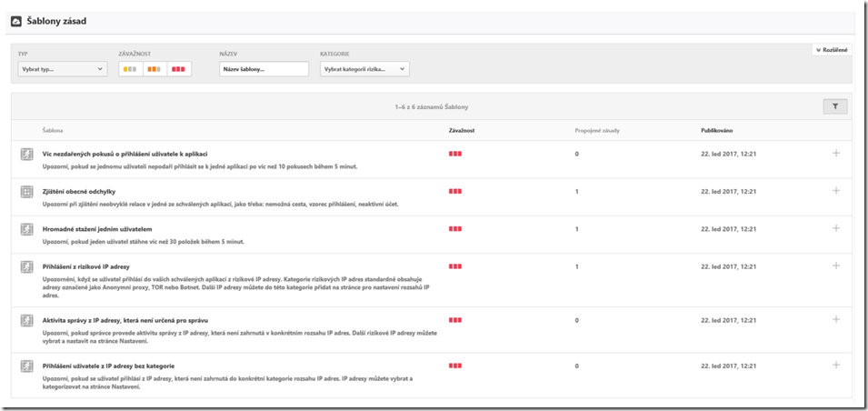Click plus icon for Aktivita správy z IP adresy

coord(836,319)
